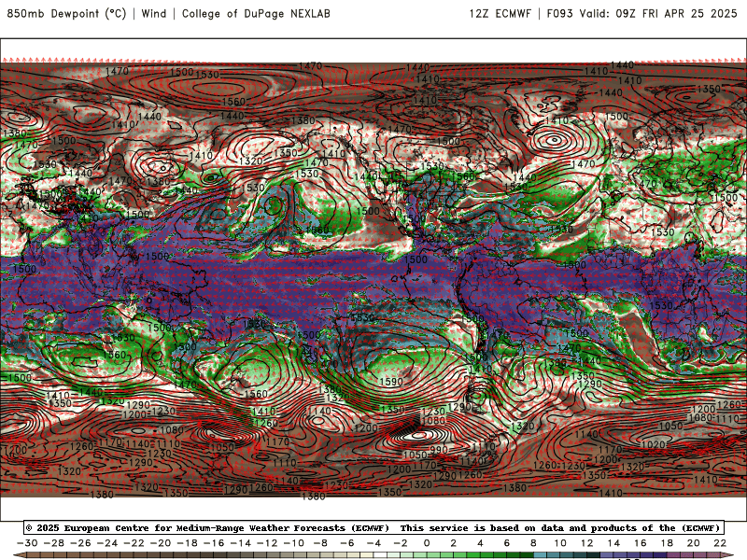
Task: Click the positive '6' legend value
Action: 507,543
